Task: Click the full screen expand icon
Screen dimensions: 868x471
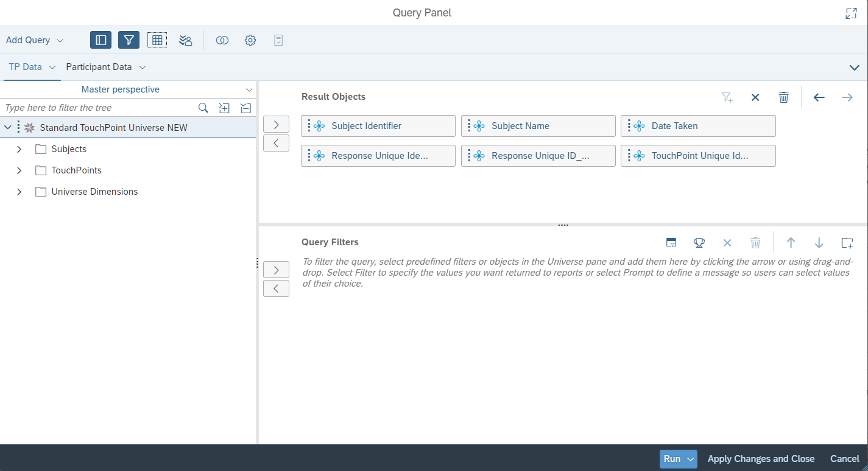Action: 852,13
